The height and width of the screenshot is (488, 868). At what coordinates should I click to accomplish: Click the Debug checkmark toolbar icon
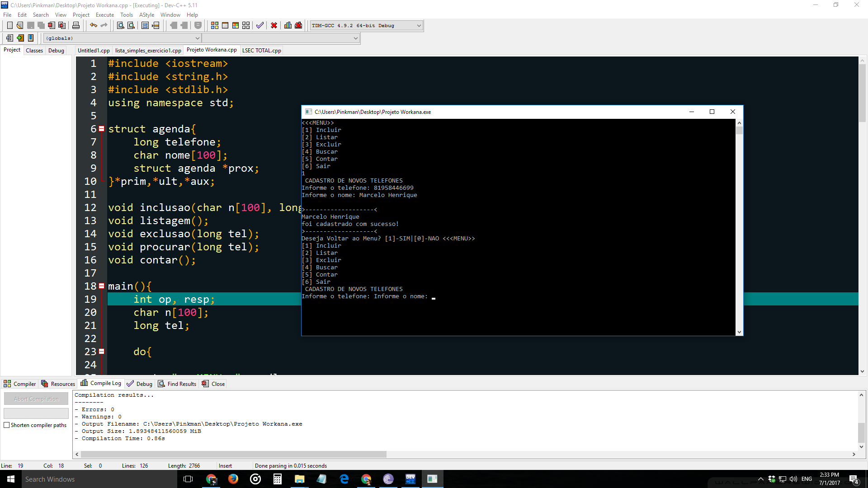[x=260, y=25]
